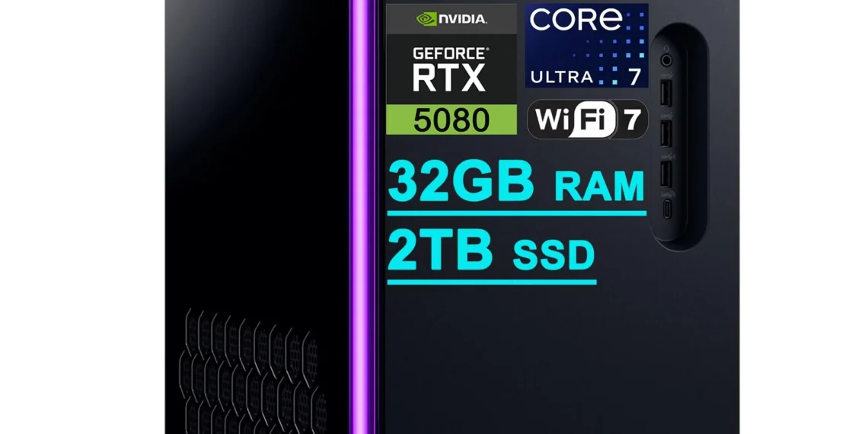Click the RAM label

pos(599,187)
